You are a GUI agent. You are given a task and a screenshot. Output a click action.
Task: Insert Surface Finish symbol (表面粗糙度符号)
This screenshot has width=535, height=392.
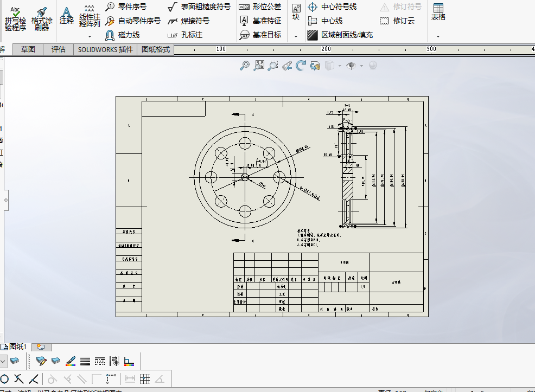point(199,7)
